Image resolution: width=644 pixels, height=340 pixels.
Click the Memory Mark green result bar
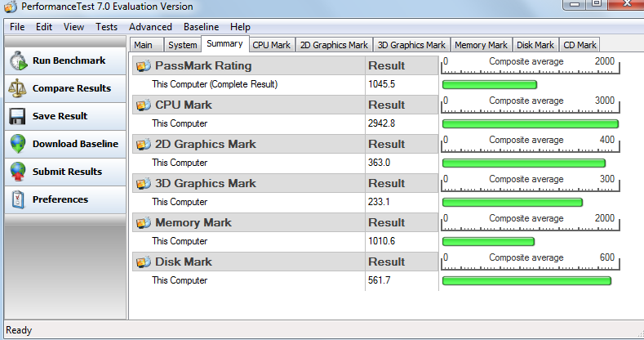click(488, 241)
